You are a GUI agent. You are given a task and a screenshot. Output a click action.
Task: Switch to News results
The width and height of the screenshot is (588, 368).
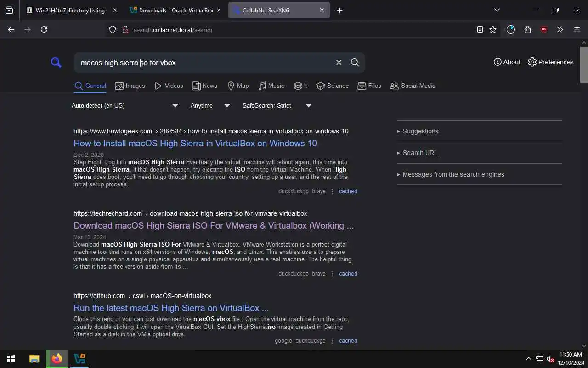click(x=204, y=86)
